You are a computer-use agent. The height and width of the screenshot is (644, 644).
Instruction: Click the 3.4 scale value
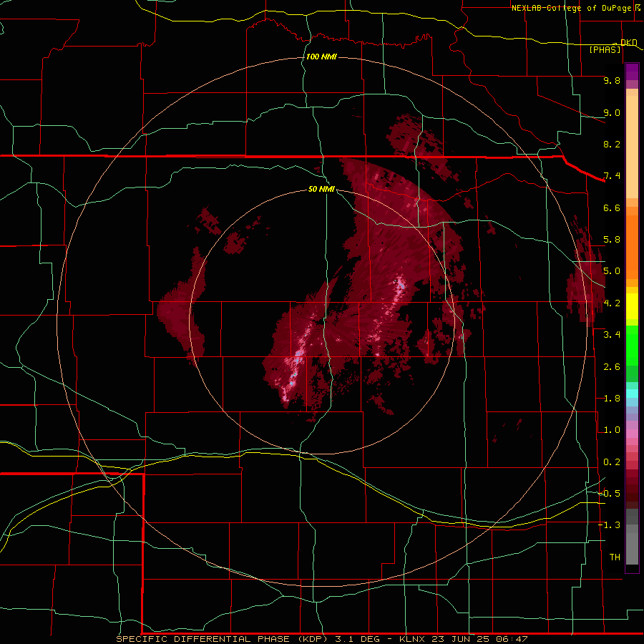coord(612,335)
